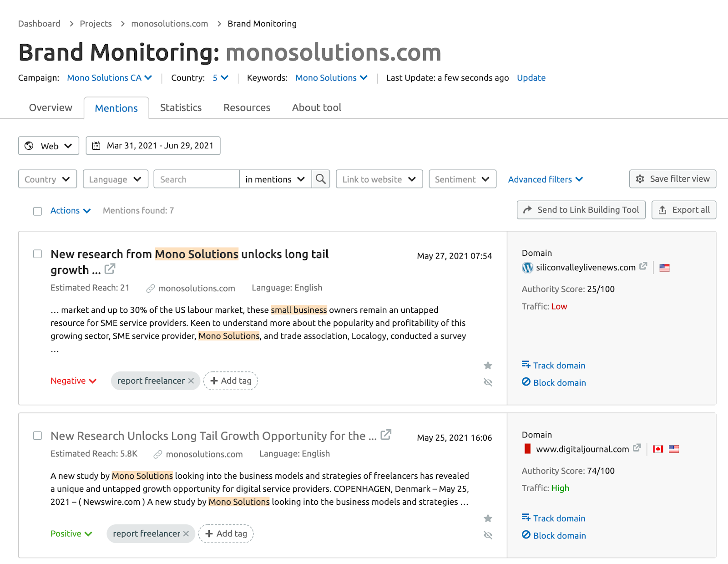Star the siliconvalleylivenews mention
Viewport: 728px width, 564px height.
pos(488,366)
